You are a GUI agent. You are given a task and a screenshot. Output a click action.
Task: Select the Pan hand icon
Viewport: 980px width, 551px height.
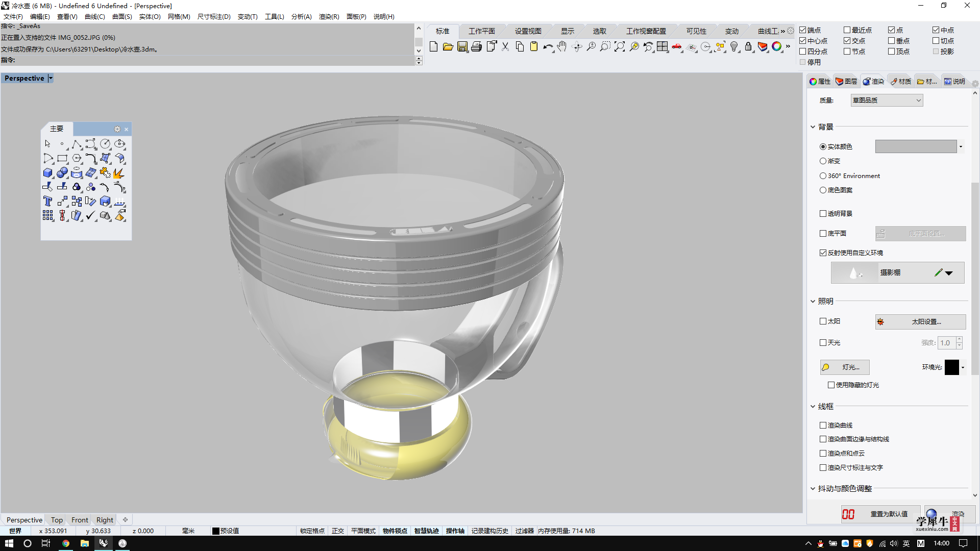pos(562,47)
